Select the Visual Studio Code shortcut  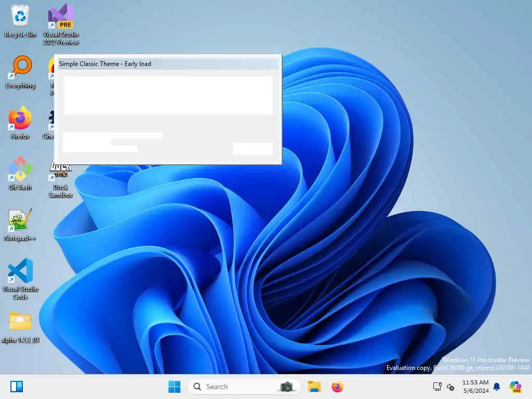click(x=20, y=279)
